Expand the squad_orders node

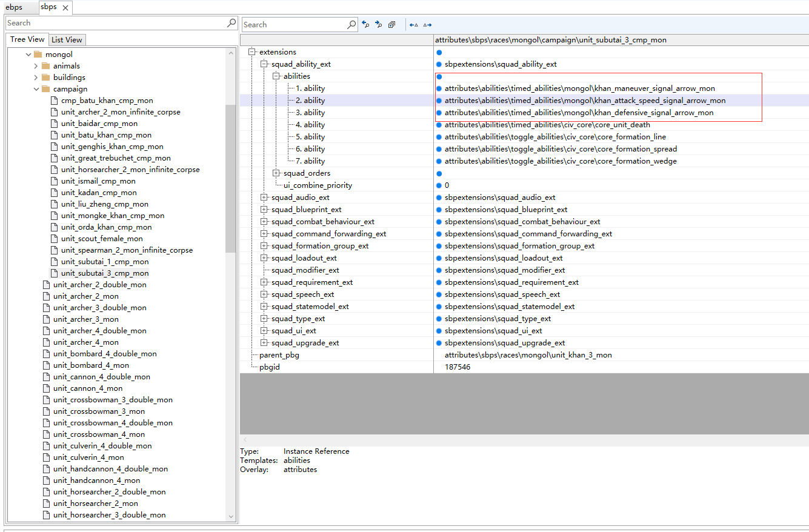pyautogui.click(x=276, y=173)
